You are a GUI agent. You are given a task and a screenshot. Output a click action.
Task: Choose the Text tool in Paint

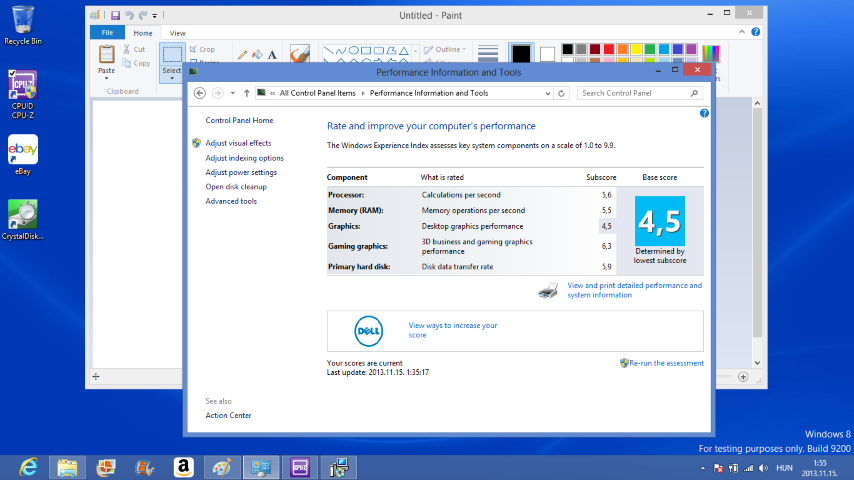tap(273, 54)
